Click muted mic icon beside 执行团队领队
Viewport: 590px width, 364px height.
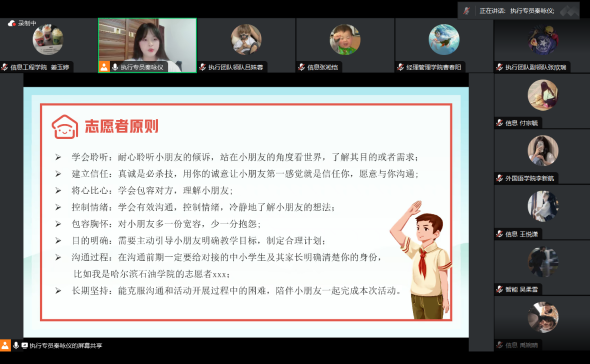[203, 67]
